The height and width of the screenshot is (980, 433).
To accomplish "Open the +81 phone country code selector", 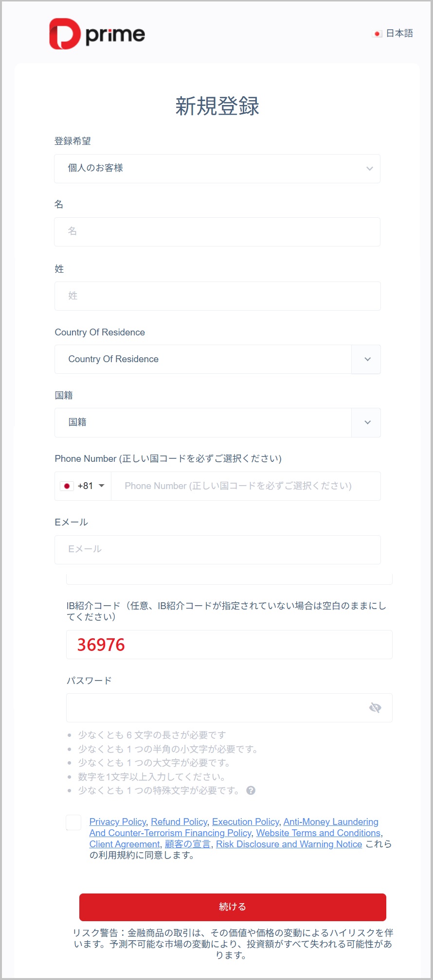I will pyautogui.click(x=83, y=486).
